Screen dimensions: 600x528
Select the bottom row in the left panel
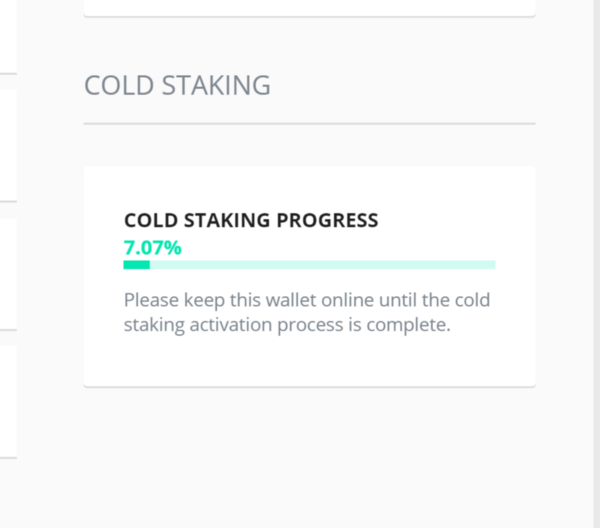click(8, 402)
